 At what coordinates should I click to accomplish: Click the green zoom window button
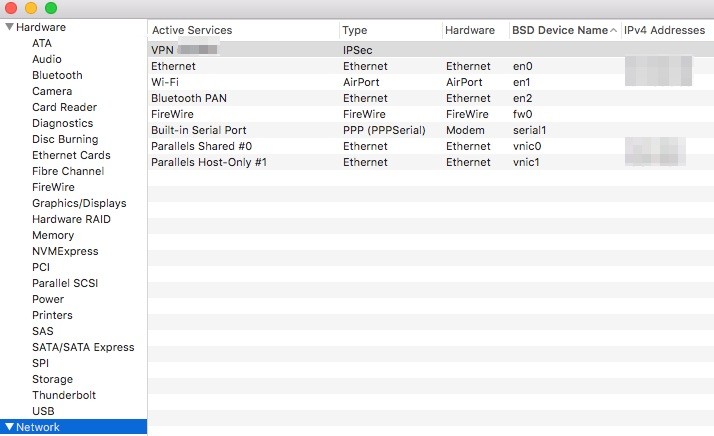pyautogui.click(x=51, y=7)
